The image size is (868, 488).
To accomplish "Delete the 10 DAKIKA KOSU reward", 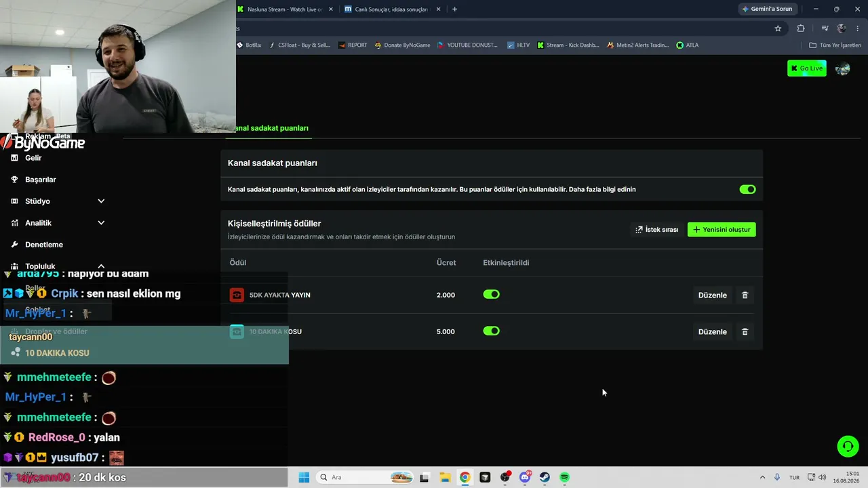I will tap(745, 331).
